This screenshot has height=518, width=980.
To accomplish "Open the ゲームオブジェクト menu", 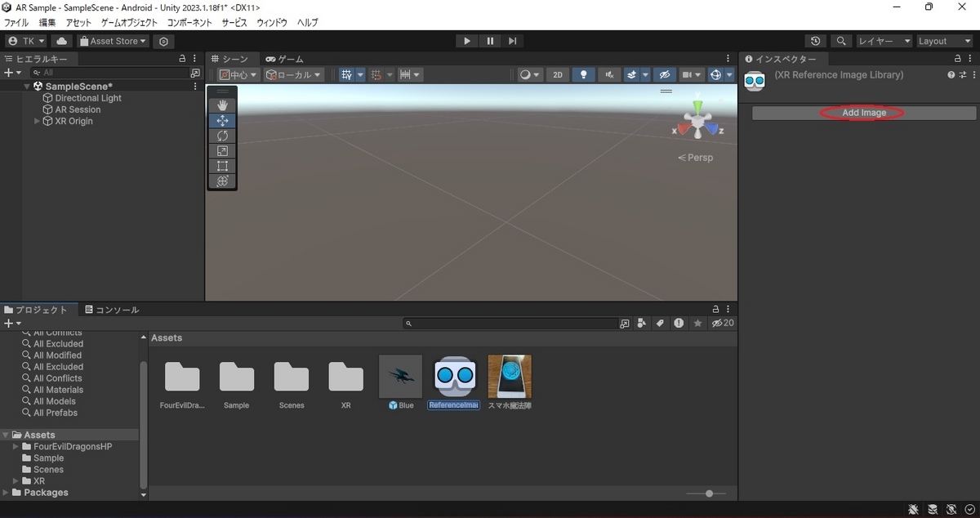I will click(129, 23).
